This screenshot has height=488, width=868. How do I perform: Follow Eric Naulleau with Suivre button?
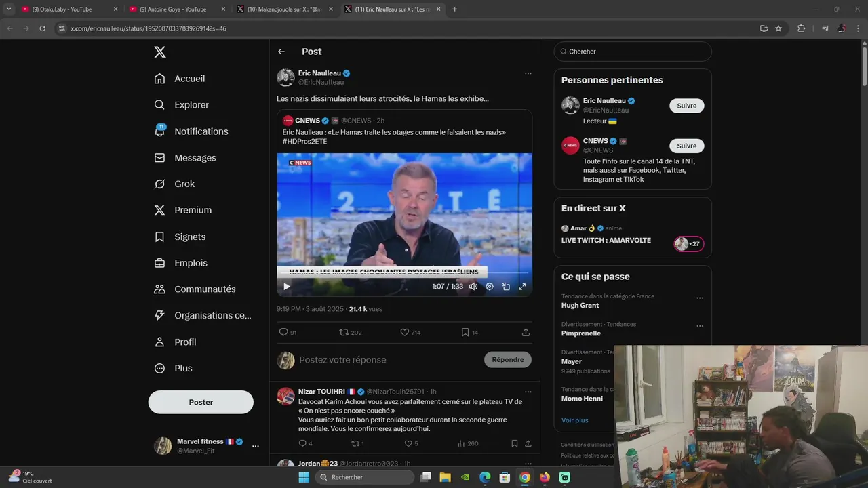(686, 106)
